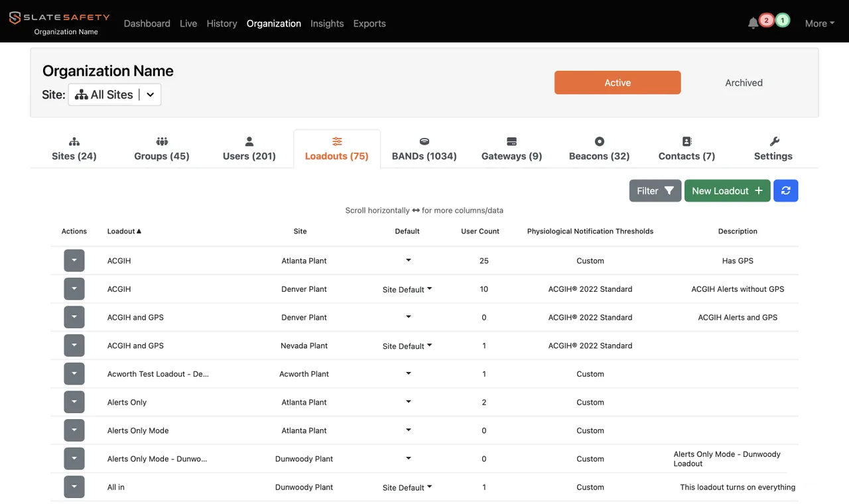Select the Loadouts (75) tab
The height and width of the screenshot is (504, 849).
(x=337, y=149)
